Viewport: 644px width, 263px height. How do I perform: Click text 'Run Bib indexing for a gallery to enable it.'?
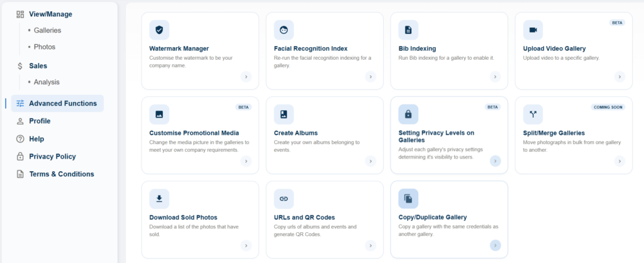(447, 58)
